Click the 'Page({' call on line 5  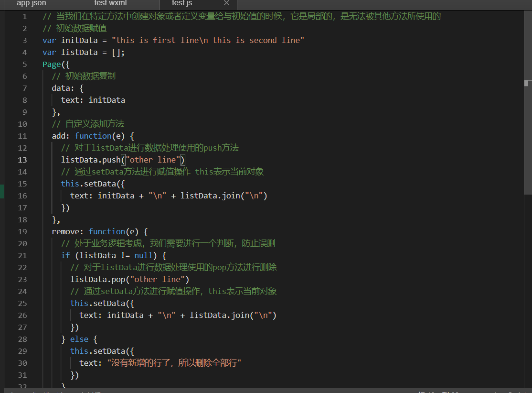(56, 64)
